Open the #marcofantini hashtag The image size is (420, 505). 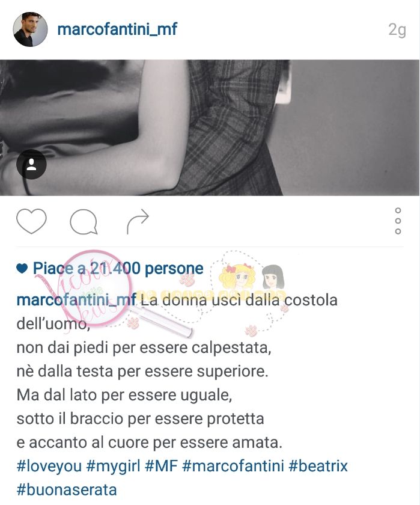point(233,466)
